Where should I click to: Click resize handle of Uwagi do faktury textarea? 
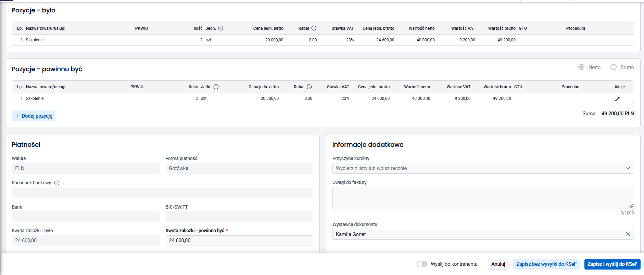click(631, 206)
